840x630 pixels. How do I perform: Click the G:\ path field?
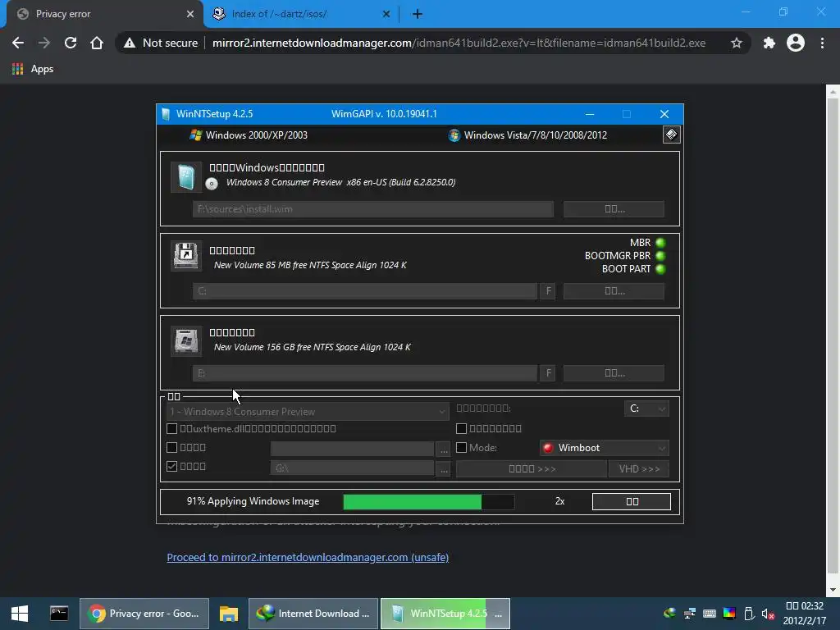[352, 468]
